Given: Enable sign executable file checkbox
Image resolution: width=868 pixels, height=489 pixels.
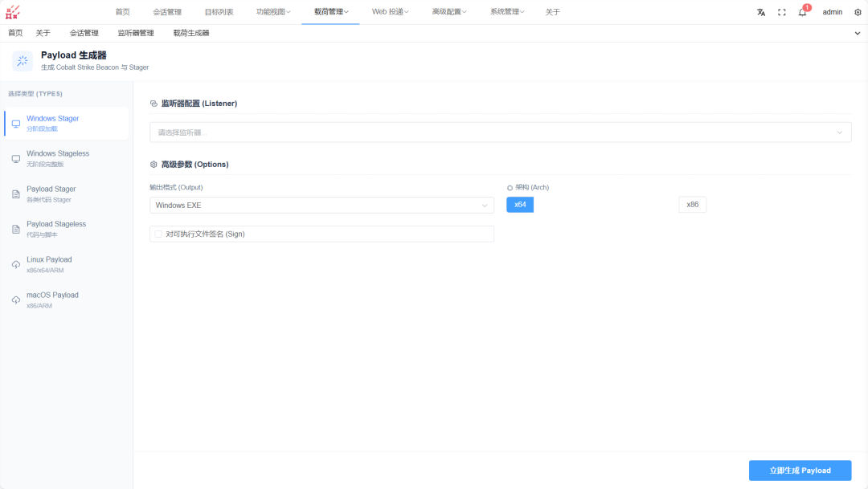Looking at the screenshot, I should [x=158, y=234].
